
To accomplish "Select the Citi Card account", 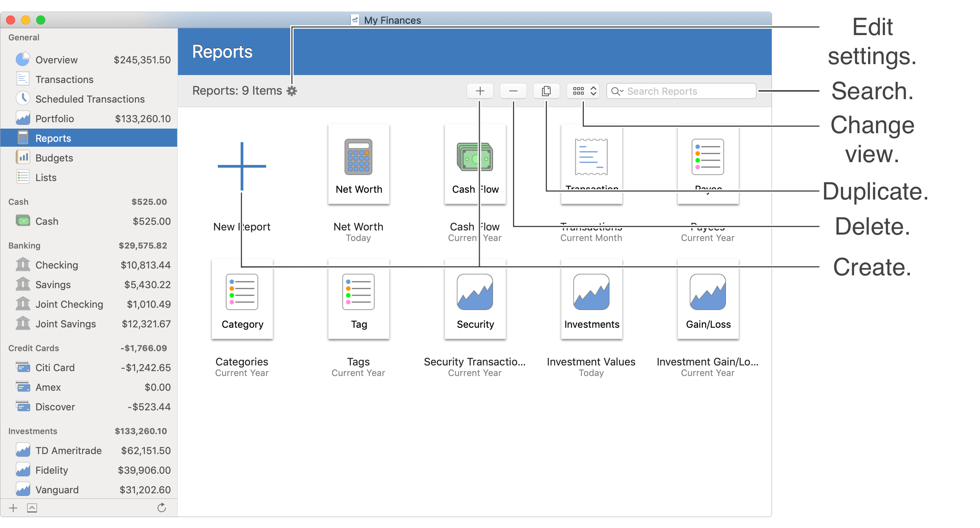I will click(x=55, y=368).
